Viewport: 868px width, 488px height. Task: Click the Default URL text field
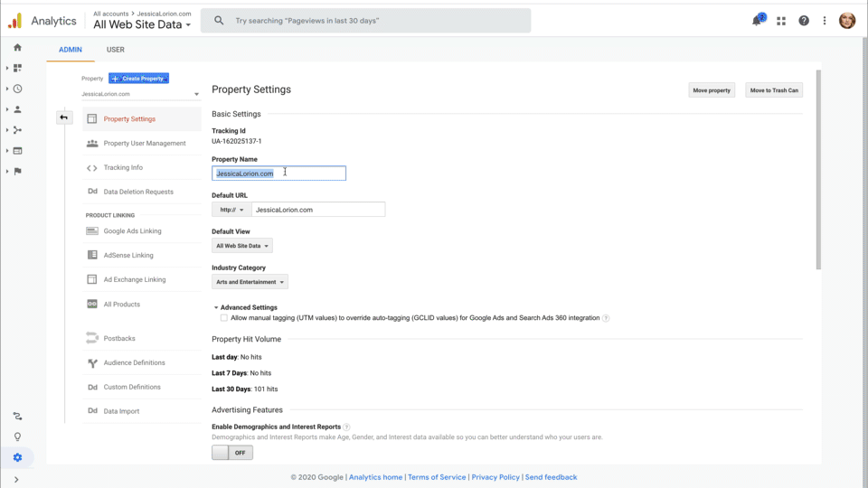pyautogui.click(x=318, y=210)
